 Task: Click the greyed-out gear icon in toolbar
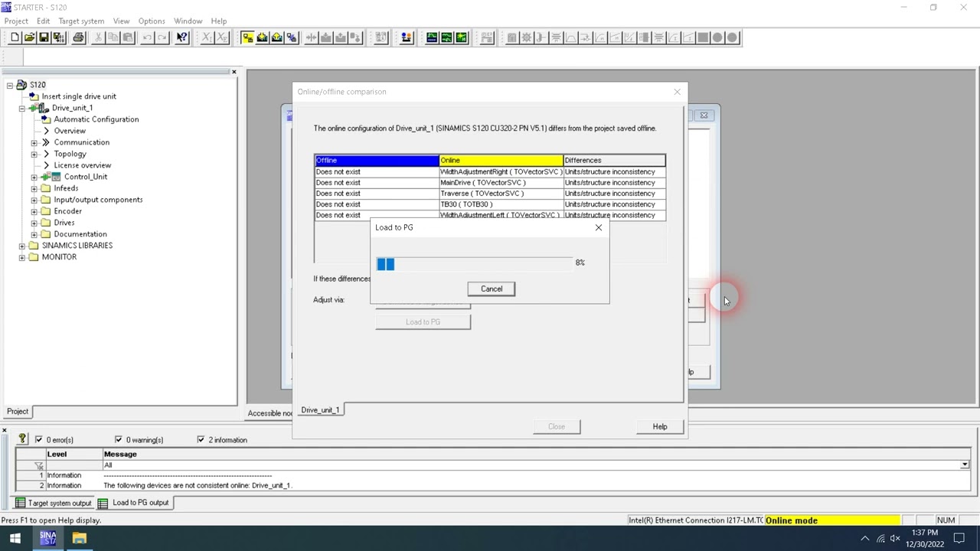click(526, 37)
